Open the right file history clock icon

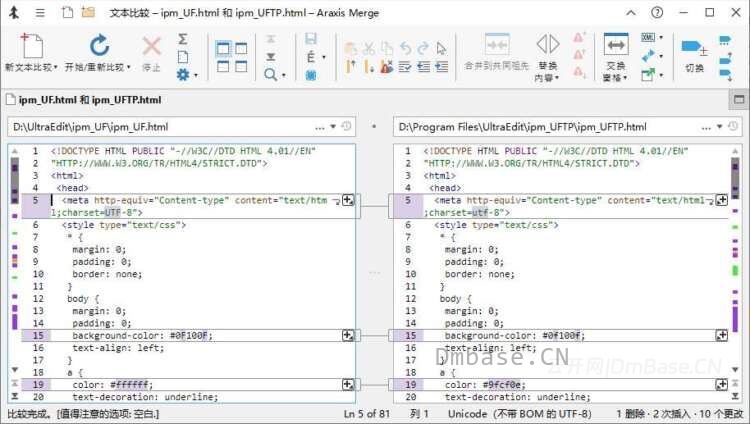pos(733,126)
